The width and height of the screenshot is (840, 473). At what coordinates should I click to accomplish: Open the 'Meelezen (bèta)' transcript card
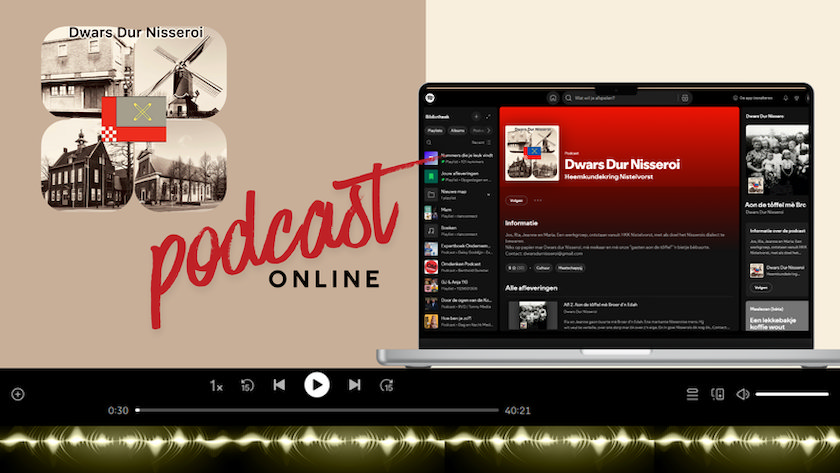777,316
